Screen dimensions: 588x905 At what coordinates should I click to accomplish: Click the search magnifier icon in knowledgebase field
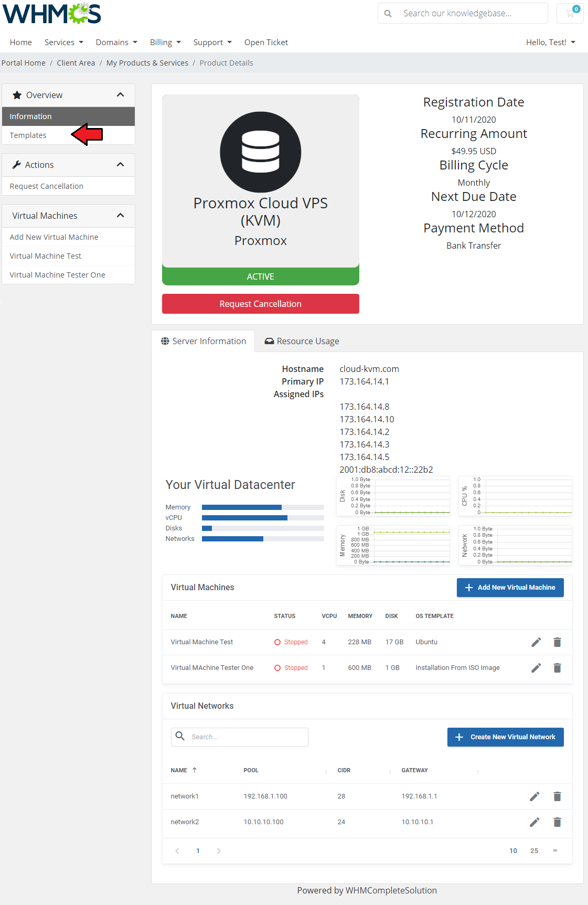click(388, 14)
